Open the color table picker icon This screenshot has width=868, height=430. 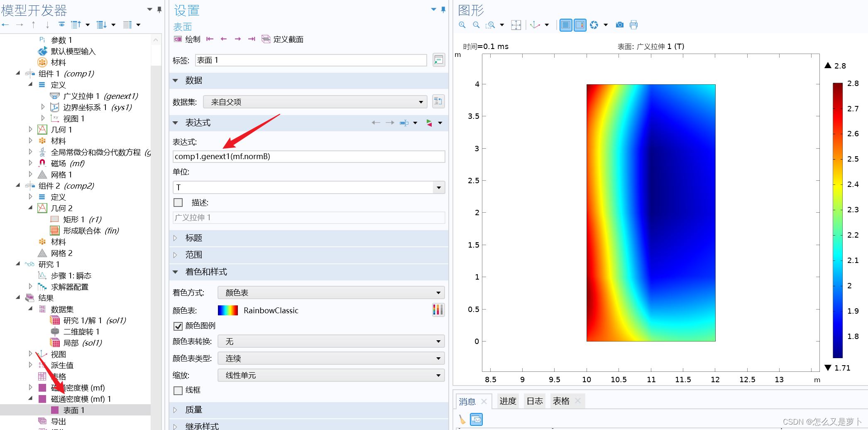438,310
